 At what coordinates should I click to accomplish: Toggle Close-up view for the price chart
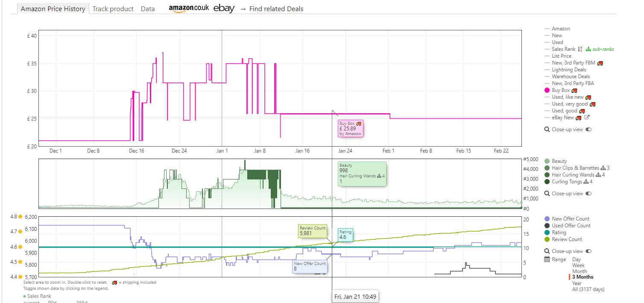click(589, 129)
